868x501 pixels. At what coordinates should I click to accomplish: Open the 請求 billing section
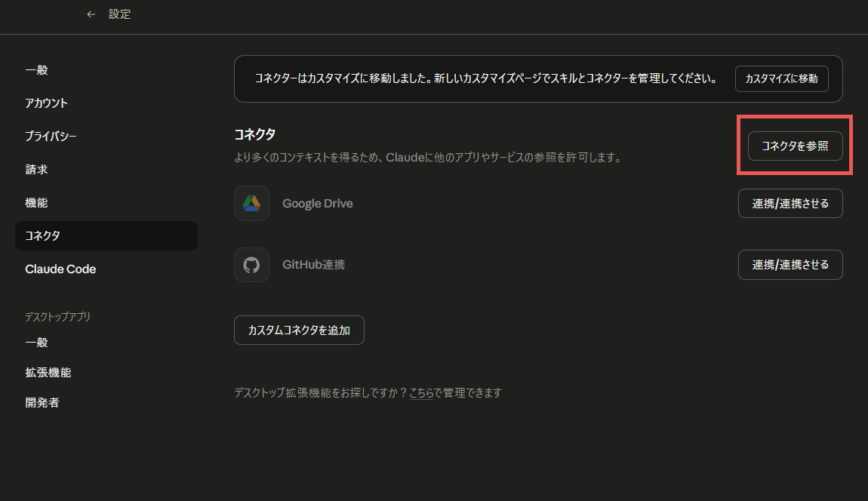point(37,170)
